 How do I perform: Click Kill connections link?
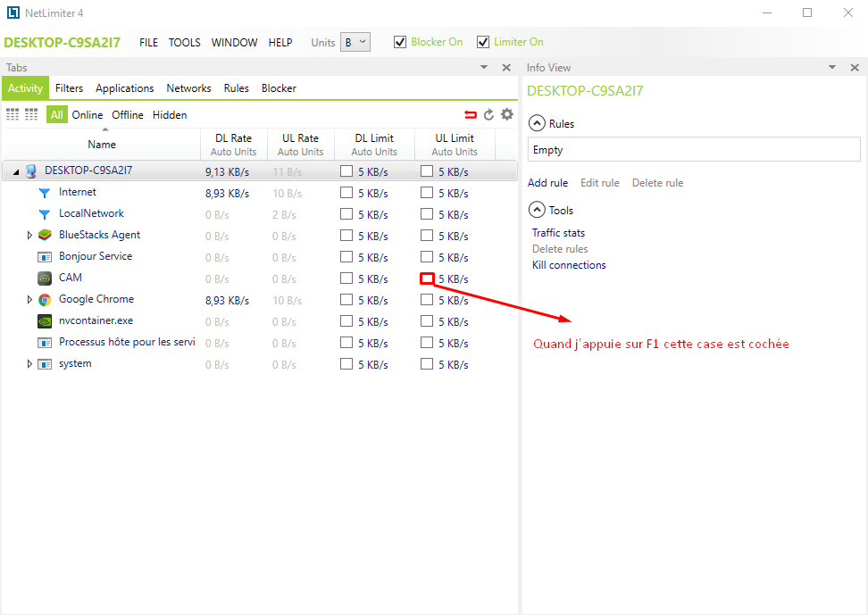569,264
